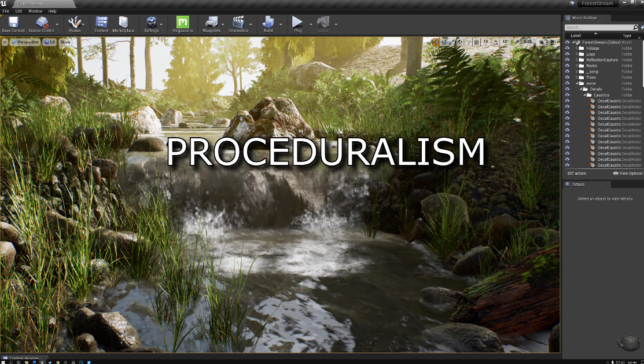The width and height of the screenshot is (644, 364).
Task: Select the translate gizmo mode icon
Action: click(x=436, y=42)
